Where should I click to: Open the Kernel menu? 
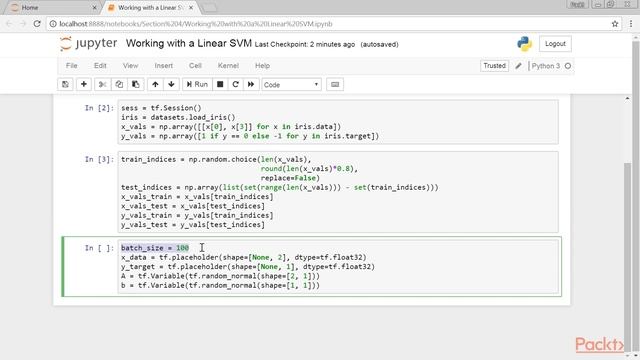[x=228, y=66]
